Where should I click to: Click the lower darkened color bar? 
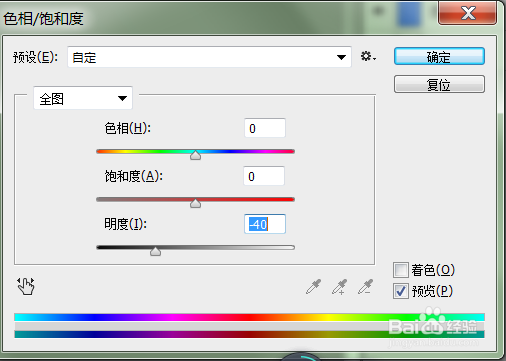pos(249,334)
